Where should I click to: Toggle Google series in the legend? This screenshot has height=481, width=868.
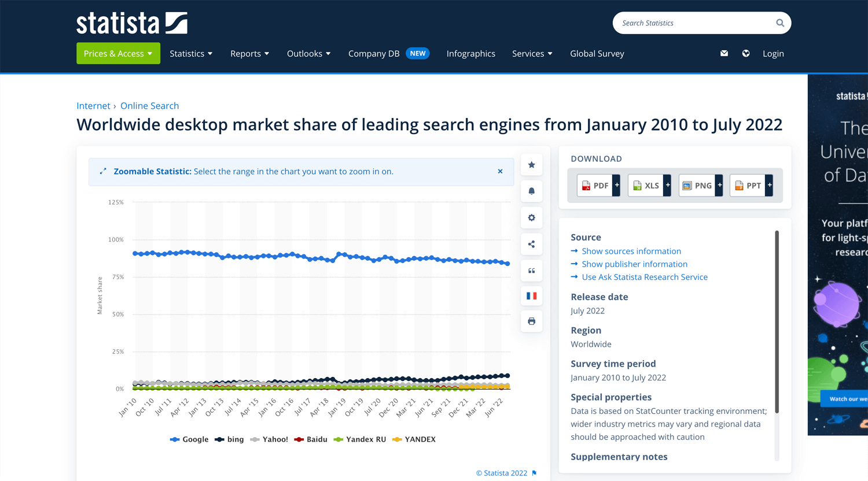coord(189,439)
